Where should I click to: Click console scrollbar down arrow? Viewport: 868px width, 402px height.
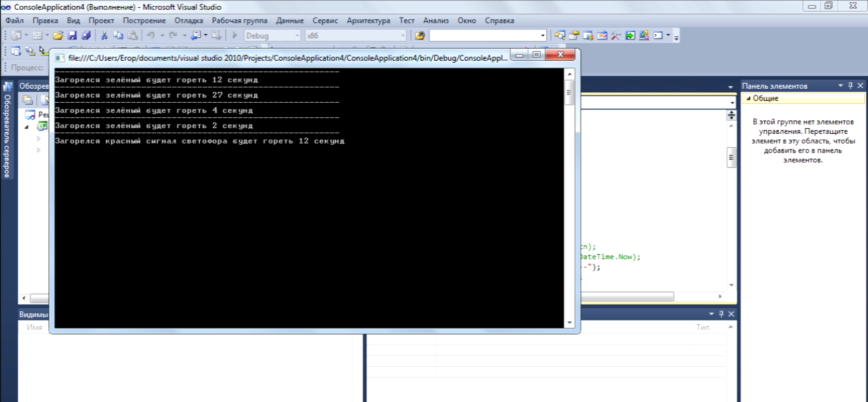569,323
